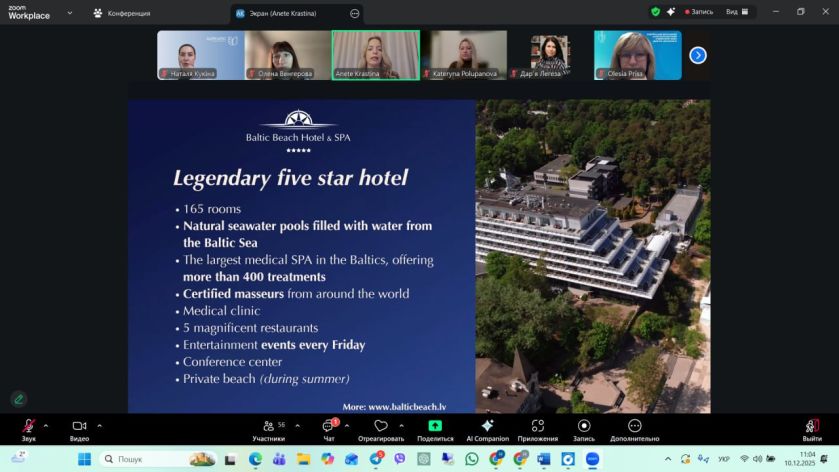The image size is (839, 472).
Task: Open the Zoom app taskbar icon
Action: pos(592,459)
